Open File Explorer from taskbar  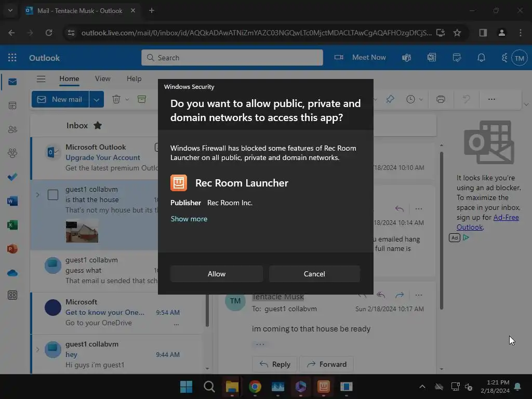232,387
